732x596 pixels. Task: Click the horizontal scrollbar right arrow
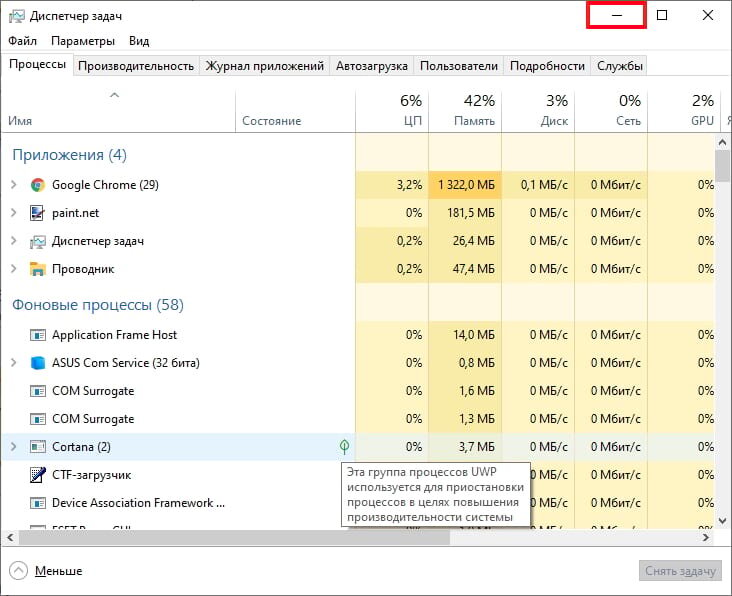705,538
